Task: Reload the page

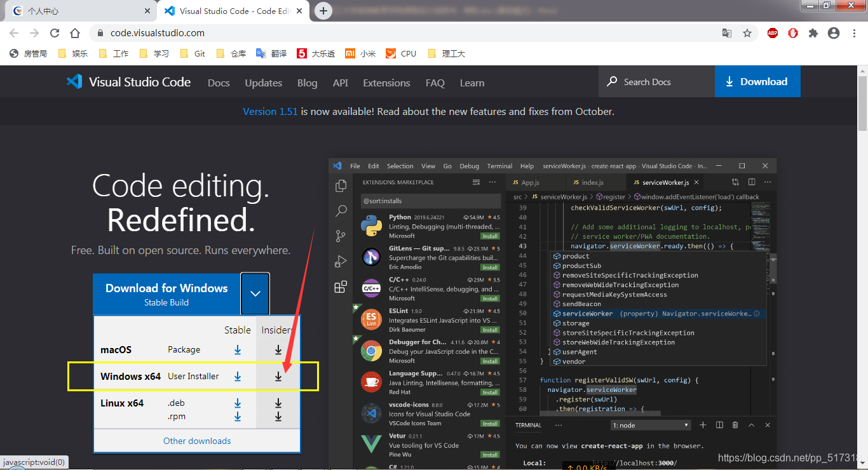Action: pos(55,33)
